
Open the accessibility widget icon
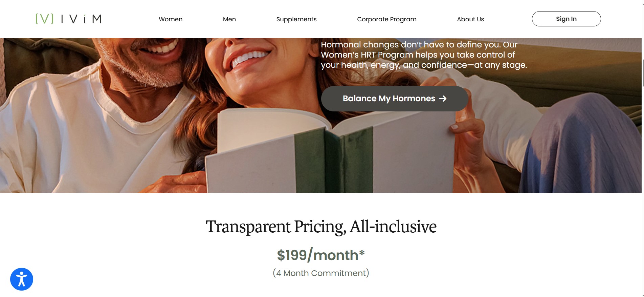(22, 279)
